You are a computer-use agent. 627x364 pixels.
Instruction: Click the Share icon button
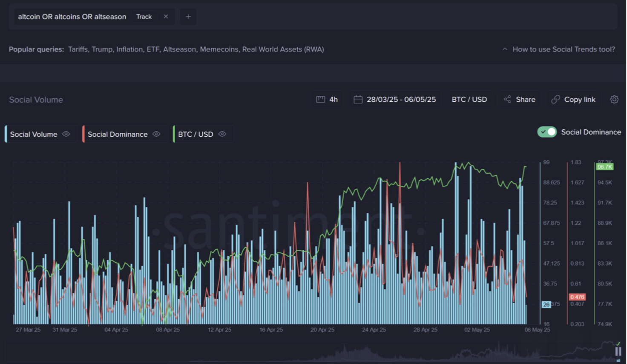[507, 99]
